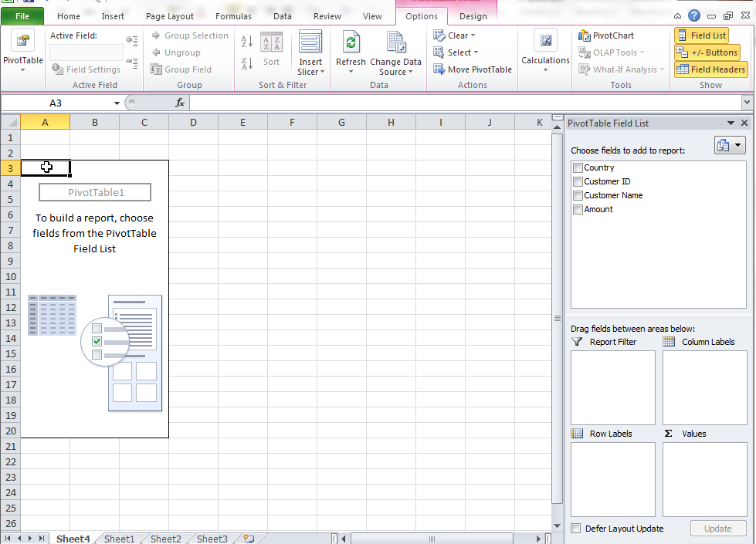Viewport: 756px width, 544px height.
Task: Check the Country field checkbox
Action: tap(578, 167)
